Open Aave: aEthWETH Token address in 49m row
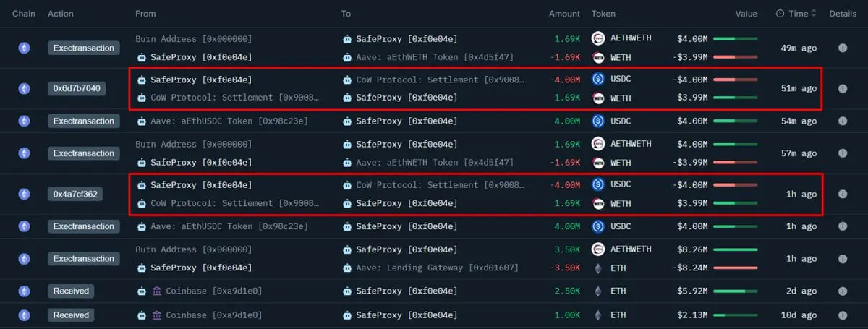868x329 pixels. tap(435, 56)
